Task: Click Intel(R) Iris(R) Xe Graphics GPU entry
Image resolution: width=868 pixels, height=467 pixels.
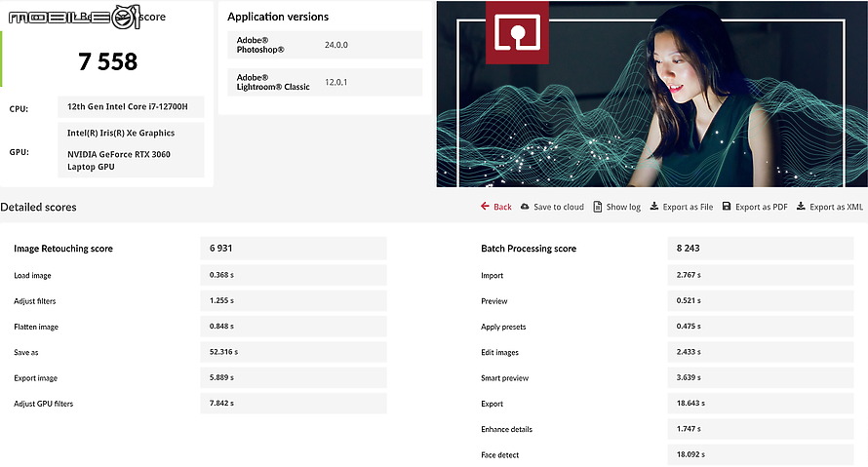Action: [x=121, y=133]
